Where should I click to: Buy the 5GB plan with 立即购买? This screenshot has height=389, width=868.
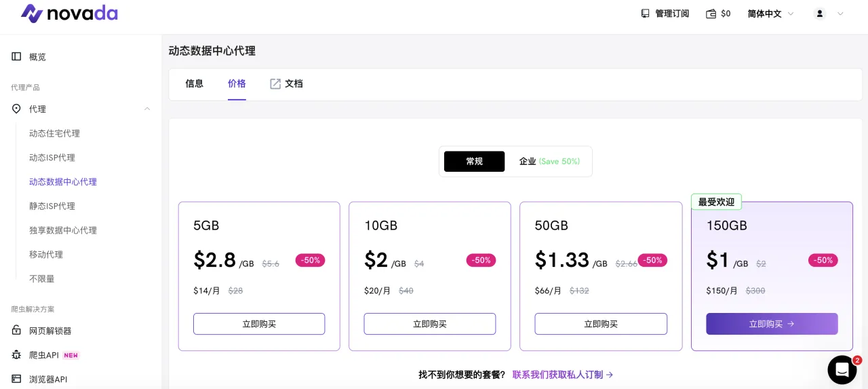(259, 324)
